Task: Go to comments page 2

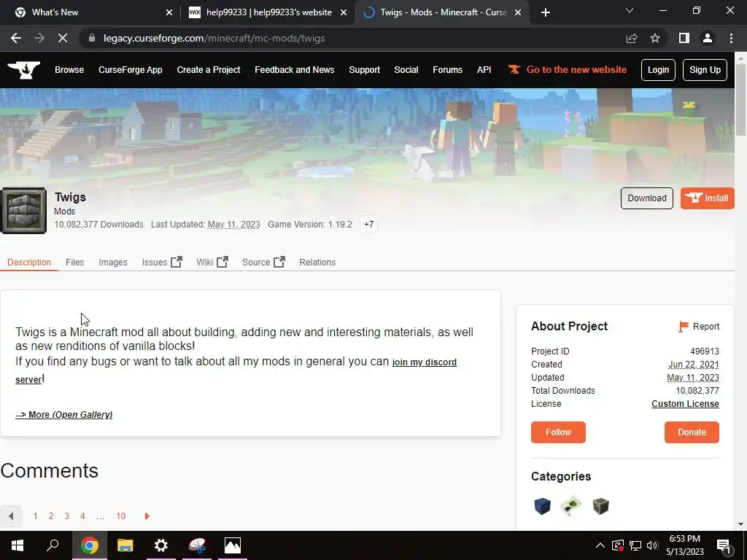Action: 51,516
